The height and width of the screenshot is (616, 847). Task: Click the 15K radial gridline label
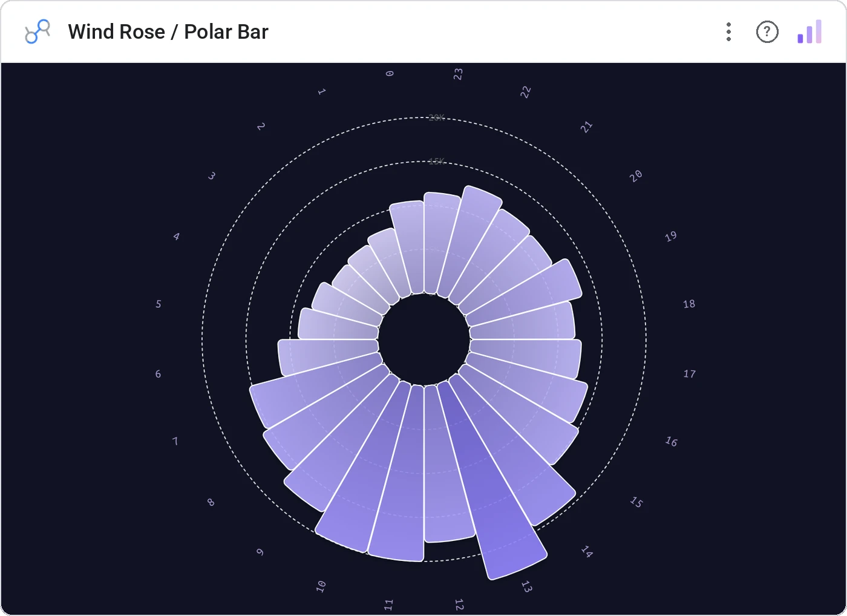coord(436,161)
